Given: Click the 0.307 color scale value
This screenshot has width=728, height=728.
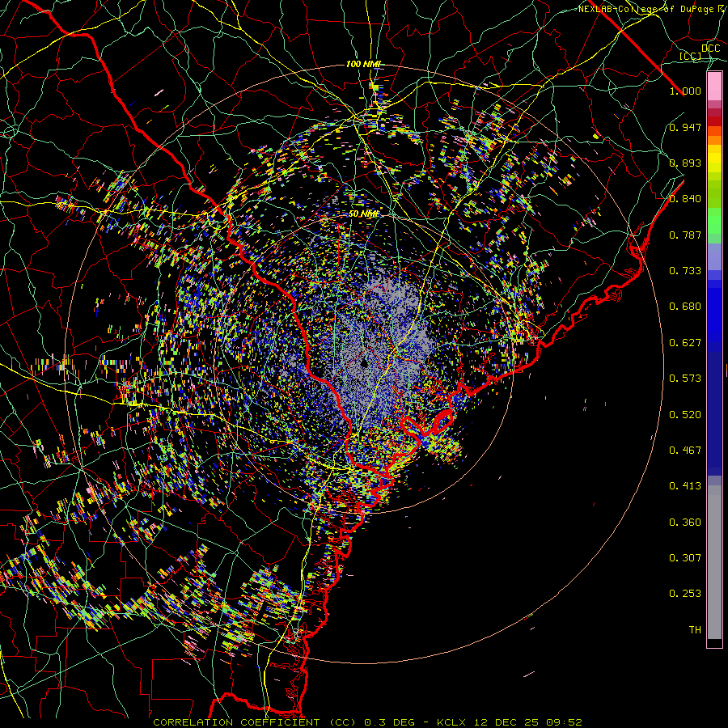Looking at the screenshot, I should (x=685, y=558).
